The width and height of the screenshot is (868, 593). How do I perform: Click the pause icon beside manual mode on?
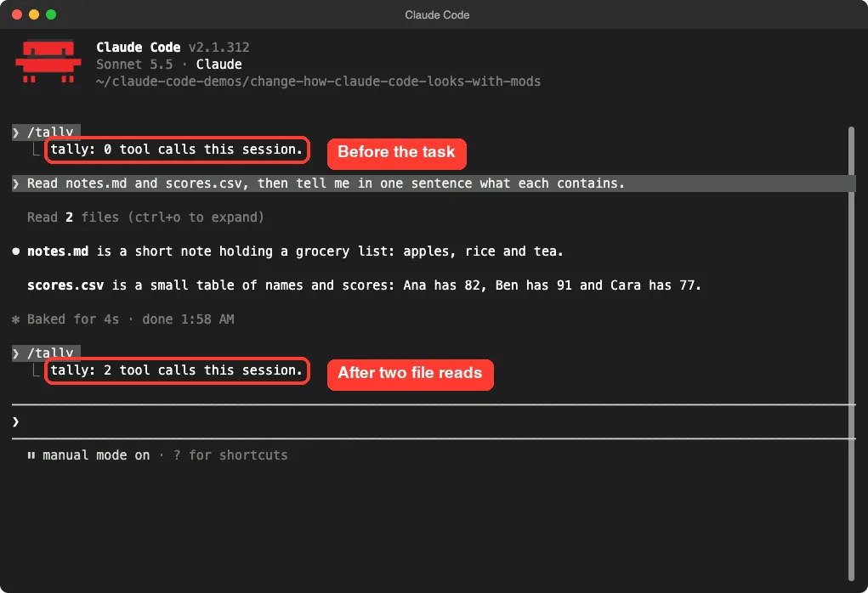pyautogui.click(x=31, y=455)
